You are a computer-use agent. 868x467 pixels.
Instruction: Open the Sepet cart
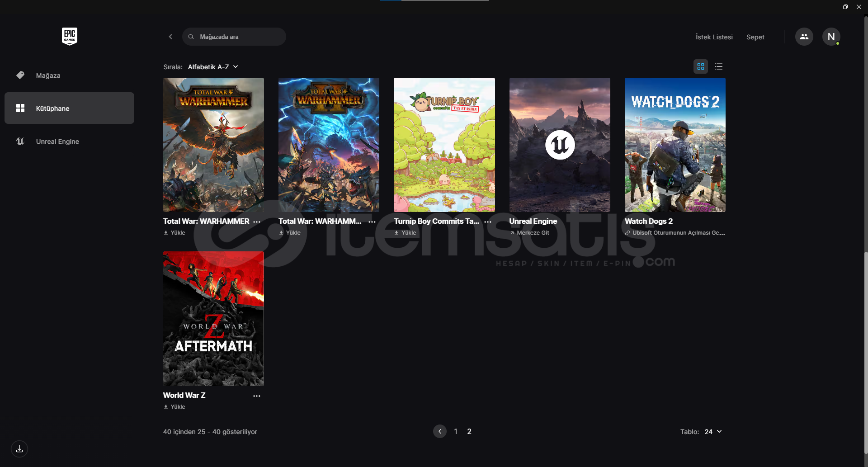tap(755, 37)
